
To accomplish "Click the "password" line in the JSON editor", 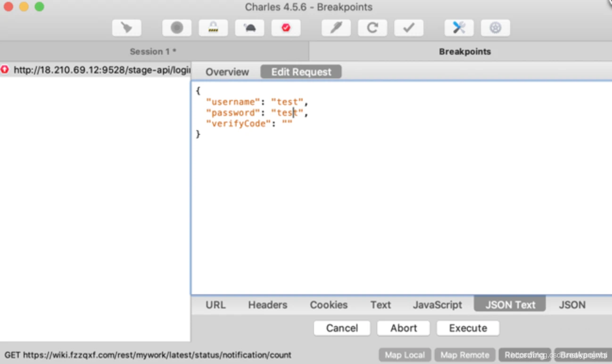I will (257, 113).
